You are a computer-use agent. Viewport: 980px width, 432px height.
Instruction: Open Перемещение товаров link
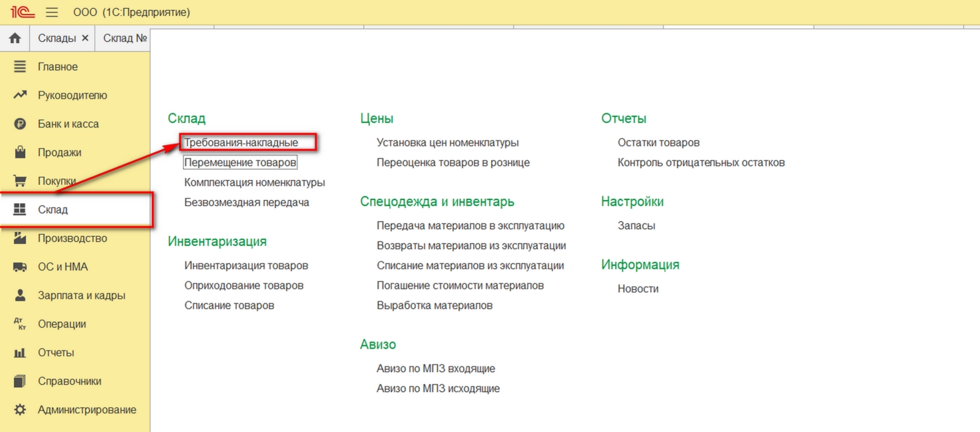pyautogui.click(x=240, y=163)
